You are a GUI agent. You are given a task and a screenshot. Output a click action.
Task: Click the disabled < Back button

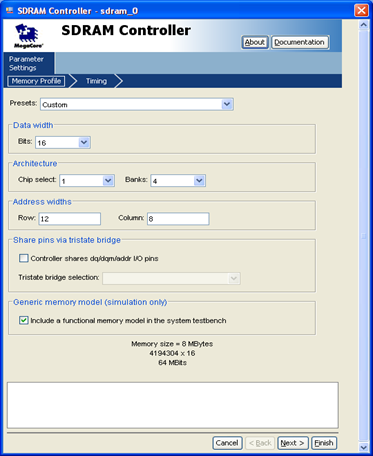pos(260,443)
